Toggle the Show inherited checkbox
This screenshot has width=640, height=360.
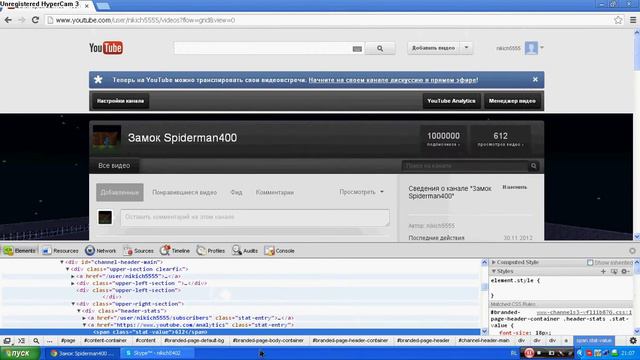pos(590,262)
